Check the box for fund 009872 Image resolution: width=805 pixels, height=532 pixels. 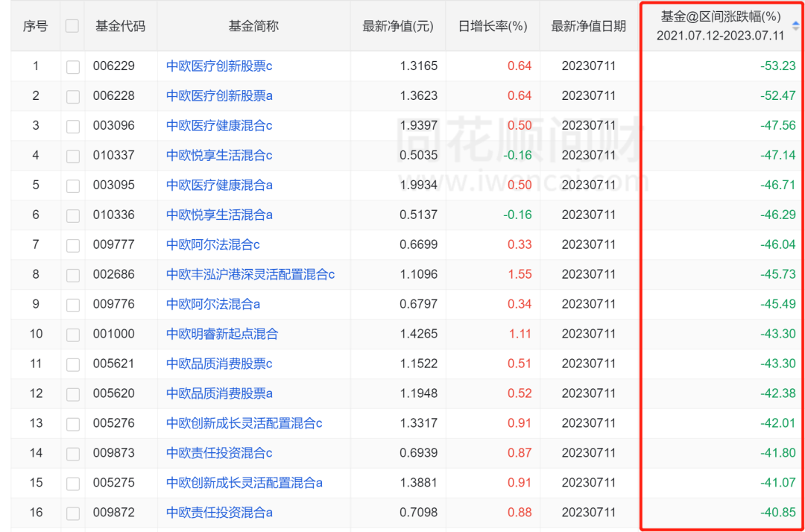pos(73,513)
